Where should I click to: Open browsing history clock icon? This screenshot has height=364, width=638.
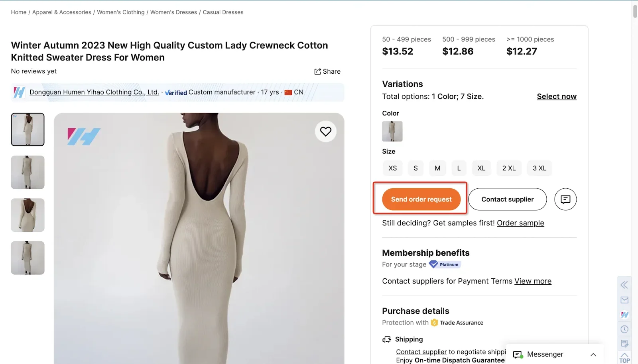pos(624,329)
